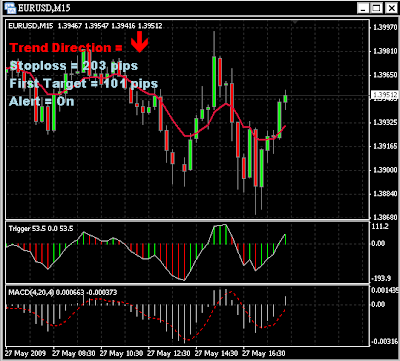Click the 1.39970 price scale value
The height and width of the screenshot is (361, 400).
(385, 27)
